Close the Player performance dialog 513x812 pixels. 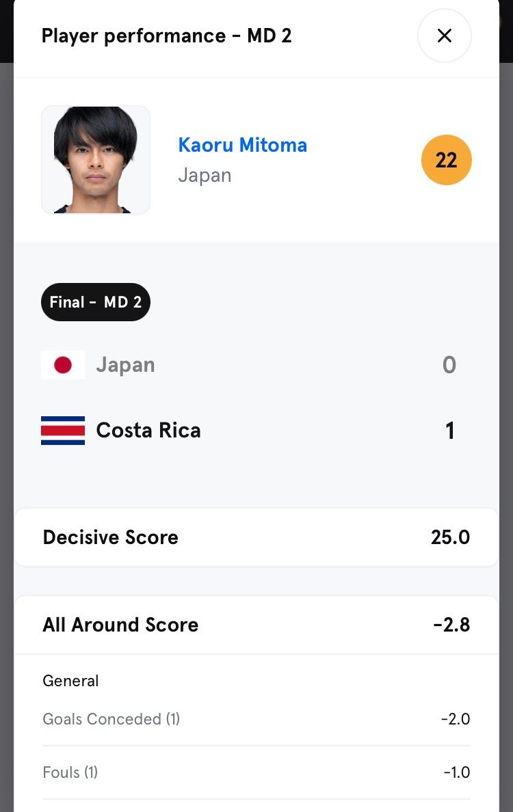pyautogui.click(x=445, y=36)
